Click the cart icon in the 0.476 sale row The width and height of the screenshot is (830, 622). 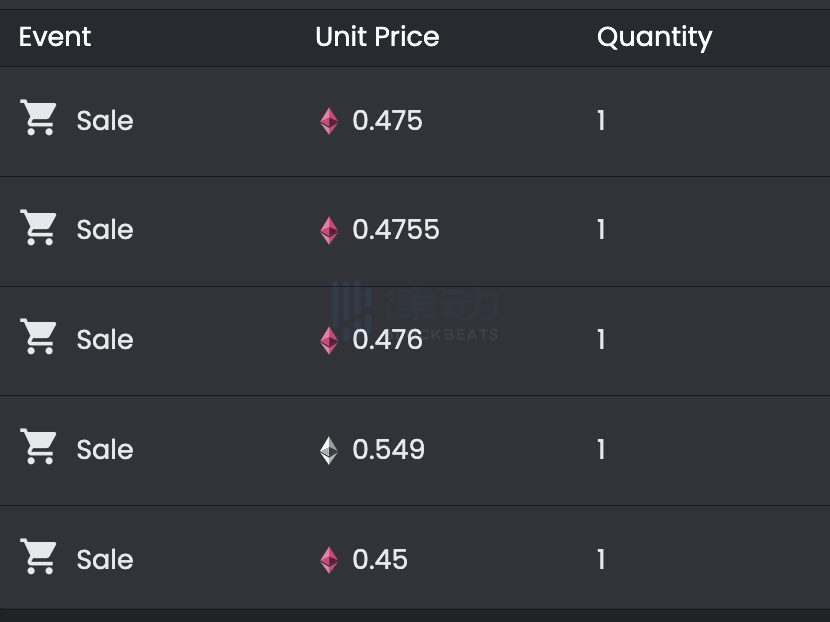[40, 338]
